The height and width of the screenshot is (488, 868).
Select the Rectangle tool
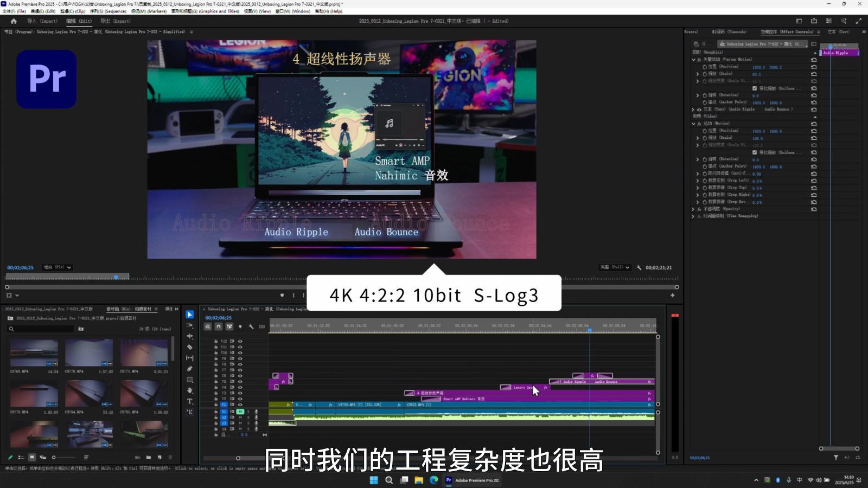[x=190, y=380]
